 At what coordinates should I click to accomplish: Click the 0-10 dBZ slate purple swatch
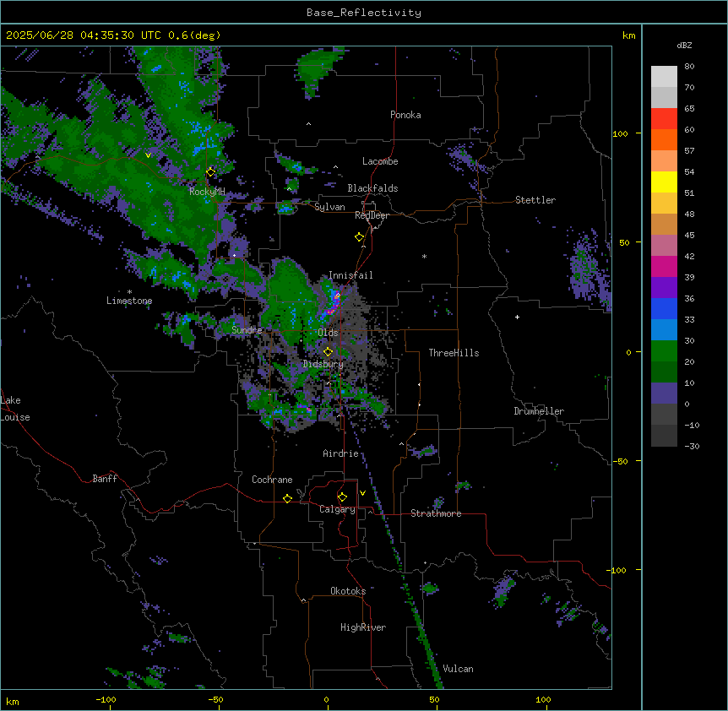click(664, 393)
